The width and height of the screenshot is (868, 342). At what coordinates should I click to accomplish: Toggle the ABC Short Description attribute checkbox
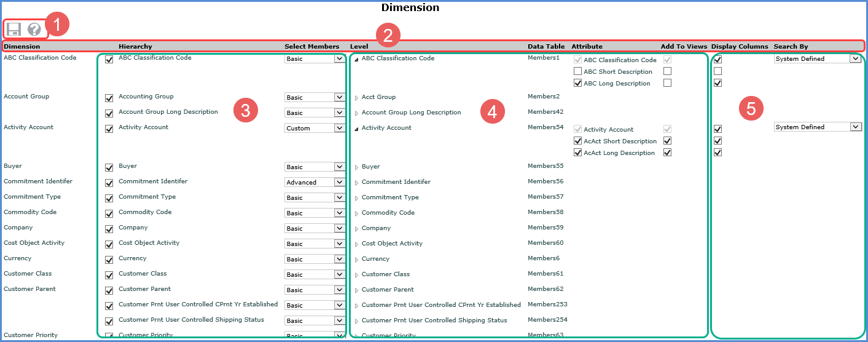(577, 71)
